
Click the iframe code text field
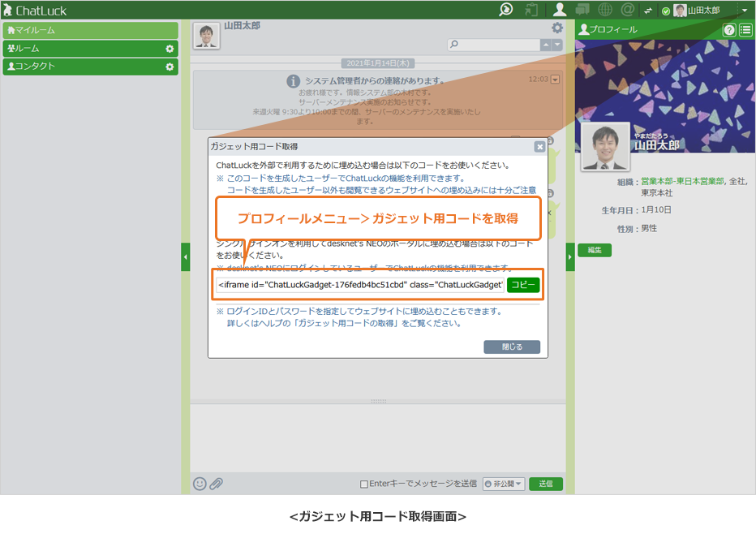pyautogui.click(x=359, y=285)
